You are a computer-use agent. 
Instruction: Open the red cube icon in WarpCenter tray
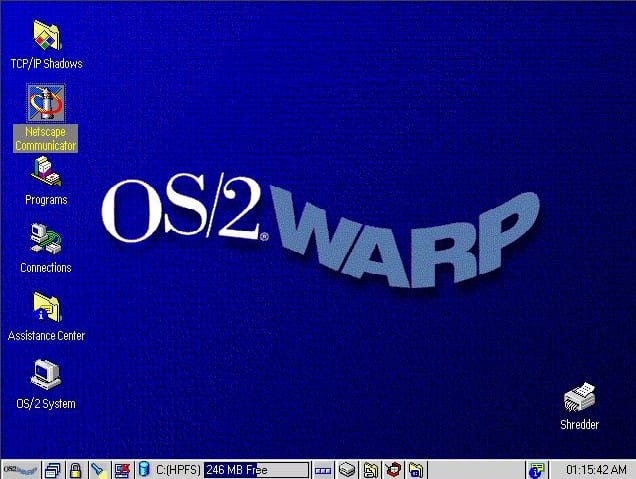click(x=393, y=470)
